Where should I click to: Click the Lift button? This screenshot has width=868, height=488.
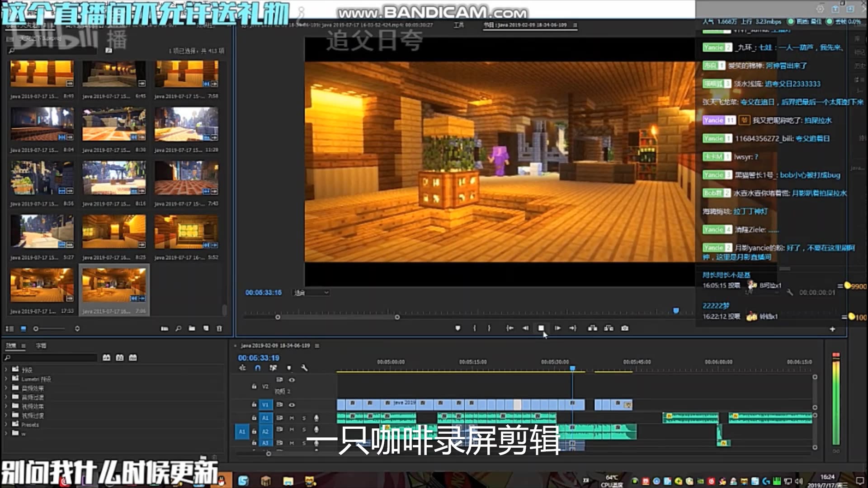click(x=593, y=328)
